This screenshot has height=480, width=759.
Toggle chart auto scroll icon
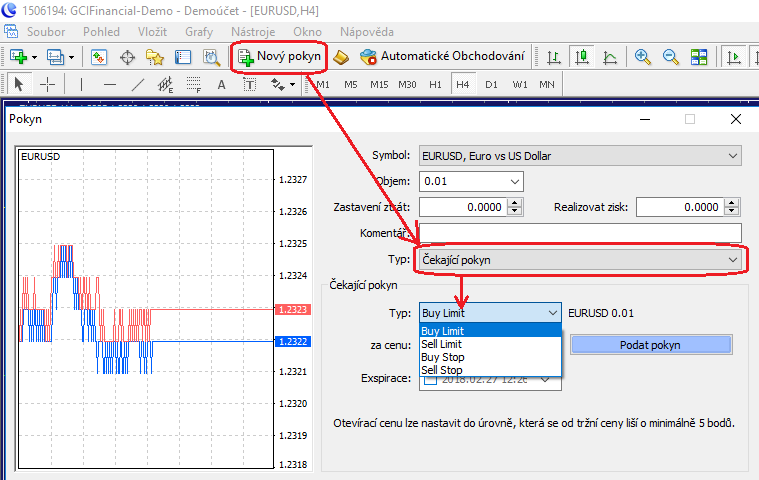tap(734, 57)
